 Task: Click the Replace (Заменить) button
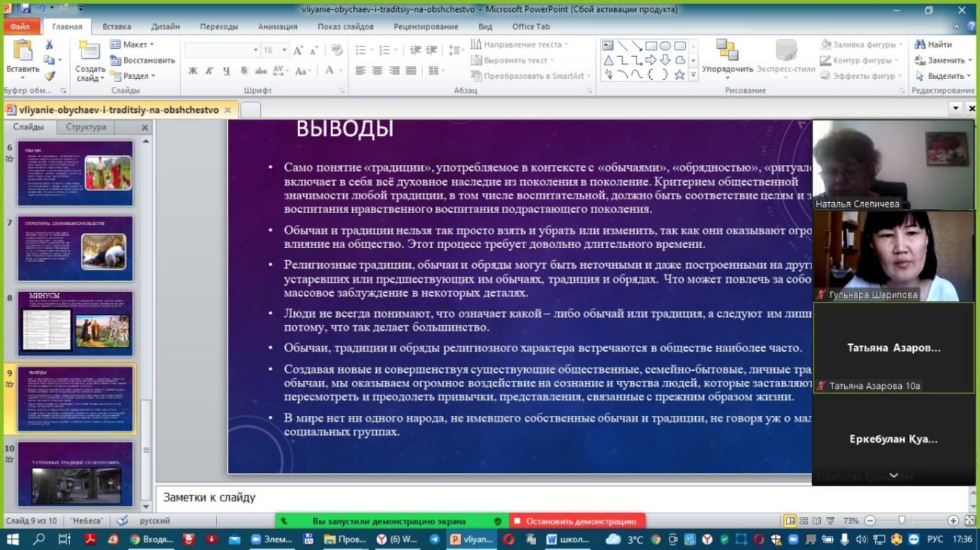click(944, 60)
